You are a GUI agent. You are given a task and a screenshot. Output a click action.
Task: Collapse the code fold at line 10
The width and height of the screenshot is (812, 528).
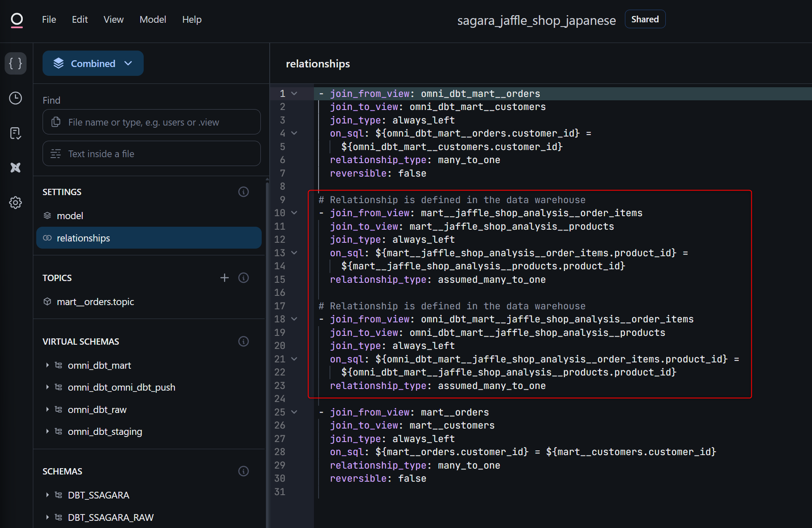pyautogui.click(x=295, y=213)
